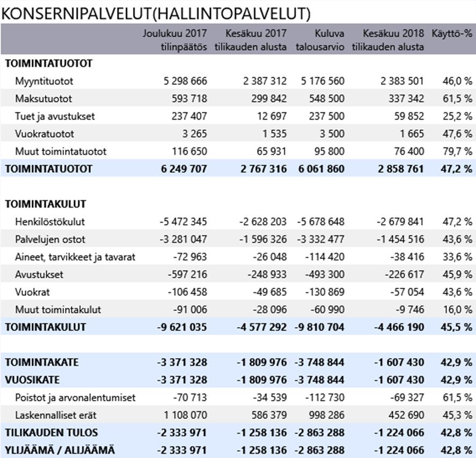This screenshot has width=476, height=458.
Task: Click total value -4 466 190
Action: pyautogui.click(x=399, y=327)
